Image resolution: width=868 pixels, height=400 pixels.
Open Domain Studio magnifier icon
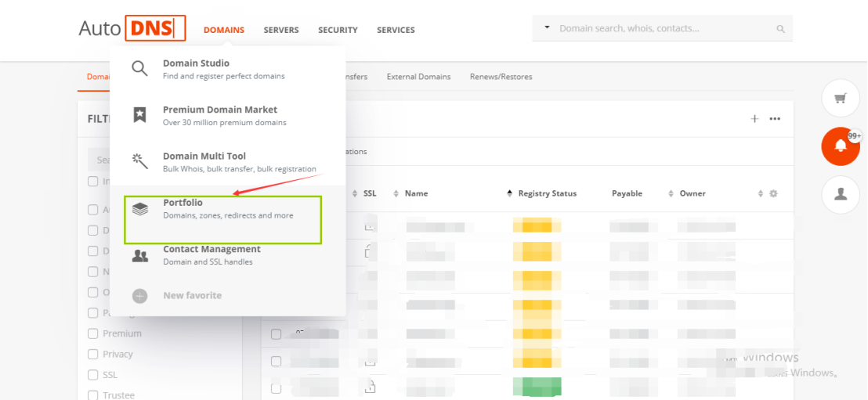[139, 69]
